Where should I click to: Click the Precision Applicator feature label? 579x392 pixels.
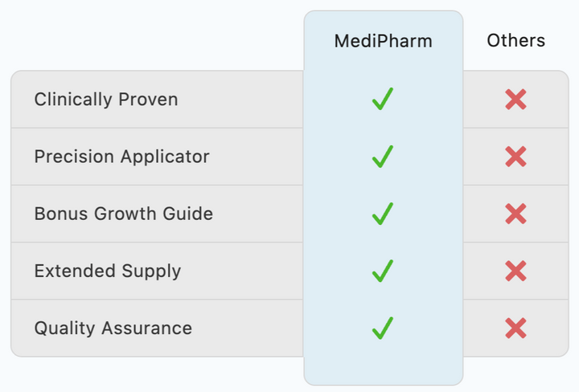point(122,157)
